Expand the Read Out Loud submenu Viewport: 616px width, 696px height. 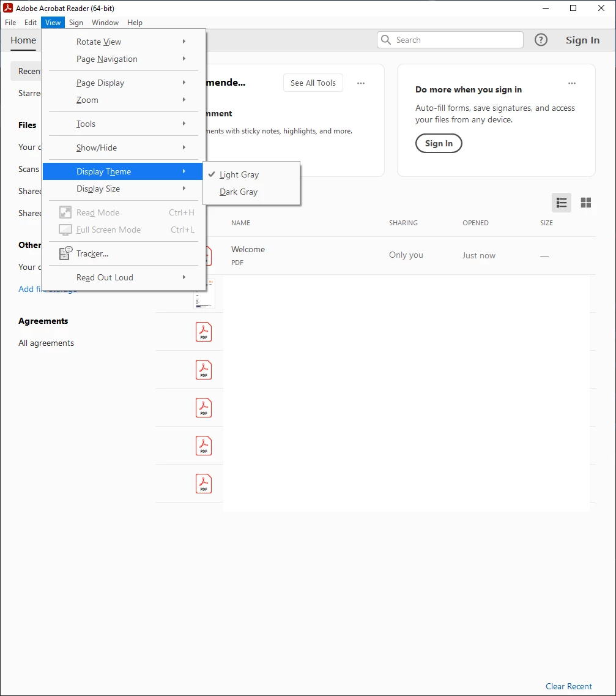coord(122,277)
